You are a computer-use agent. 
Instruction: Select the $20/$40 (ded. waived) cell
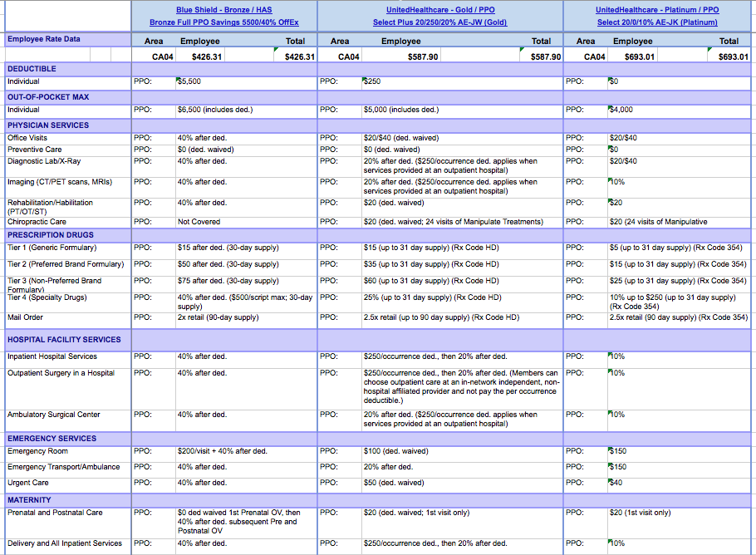point(462,138)
